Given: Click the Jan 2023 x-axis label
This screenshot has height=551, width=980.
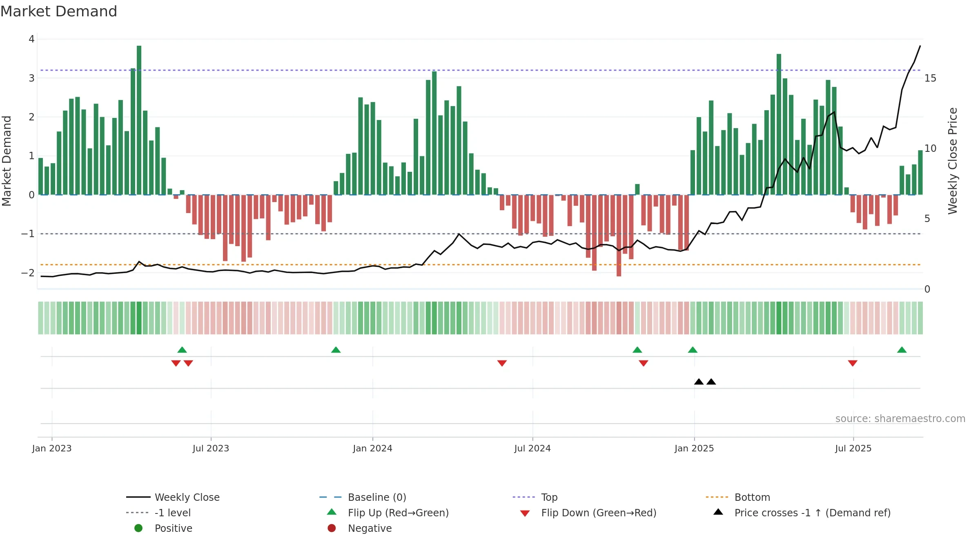Looking at the screenshot, I should pyautogui.click(x=52, y=448).
